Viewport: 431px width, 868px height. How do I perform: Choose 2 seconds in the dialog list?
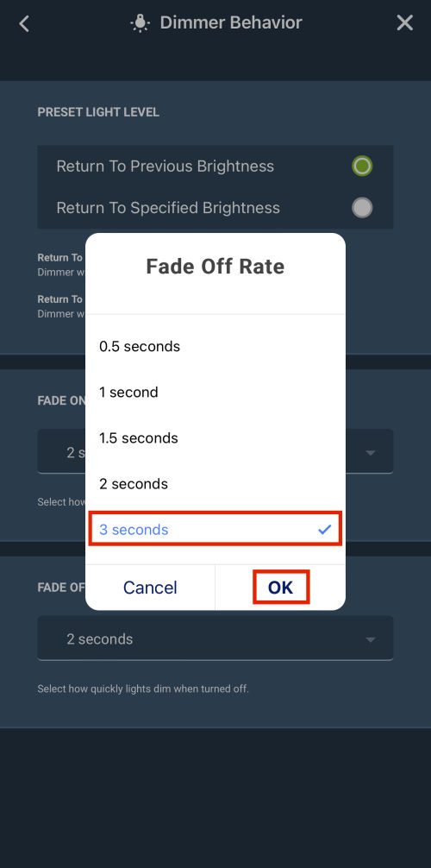coord(215,484)
